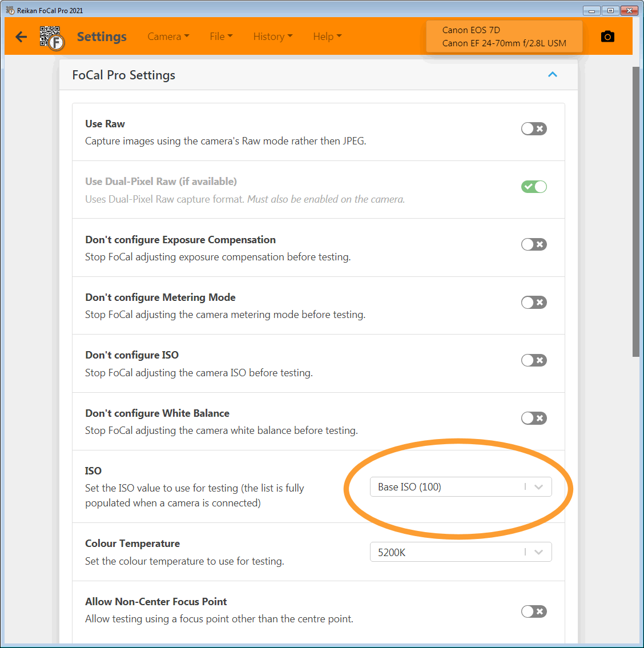Open the 5200K colour temperature dropdown

[x=461, y=552]
